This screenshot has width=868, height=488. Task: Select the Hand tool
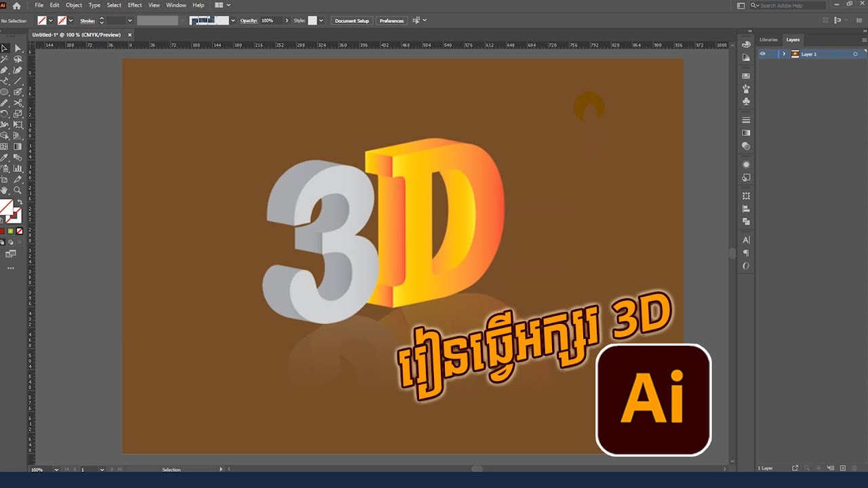[4, 190]
